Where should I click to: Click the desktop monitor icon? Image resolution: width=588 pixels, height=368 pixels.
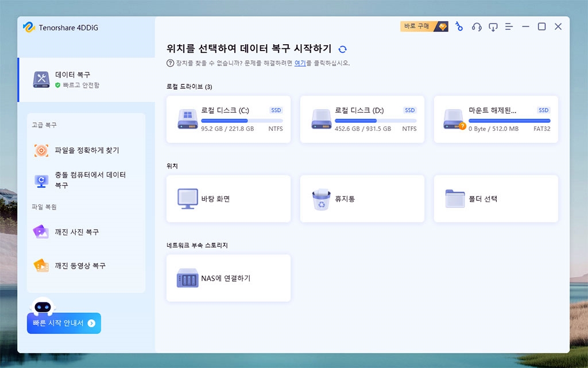[188, 199]
